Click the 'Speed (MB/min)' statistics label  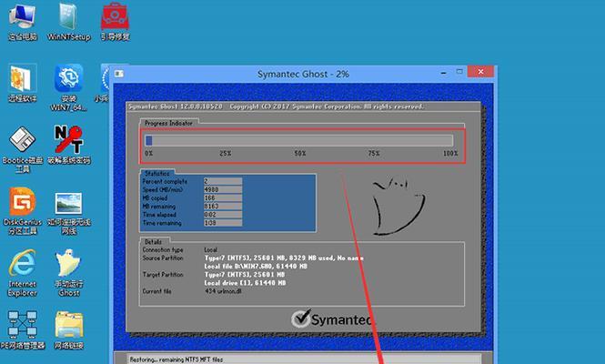click(163, 189)
